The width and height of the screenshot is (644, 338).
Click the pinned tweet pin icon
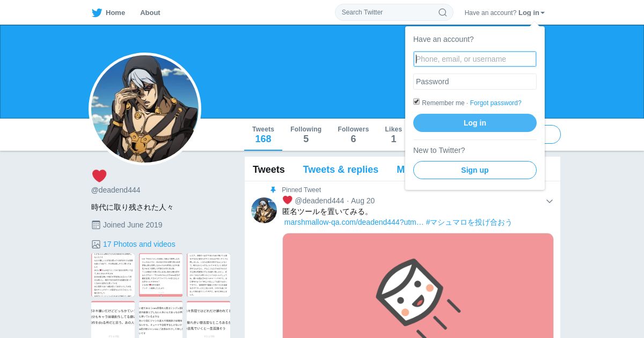tap(273, 190)
